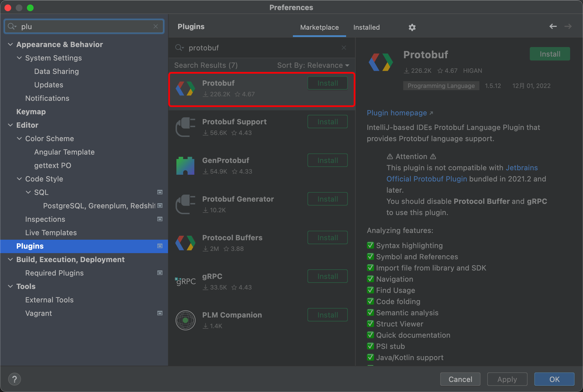Click project-level icon beside Vagrant row
Screen dimensions: 583x392
tap(160, 313)
